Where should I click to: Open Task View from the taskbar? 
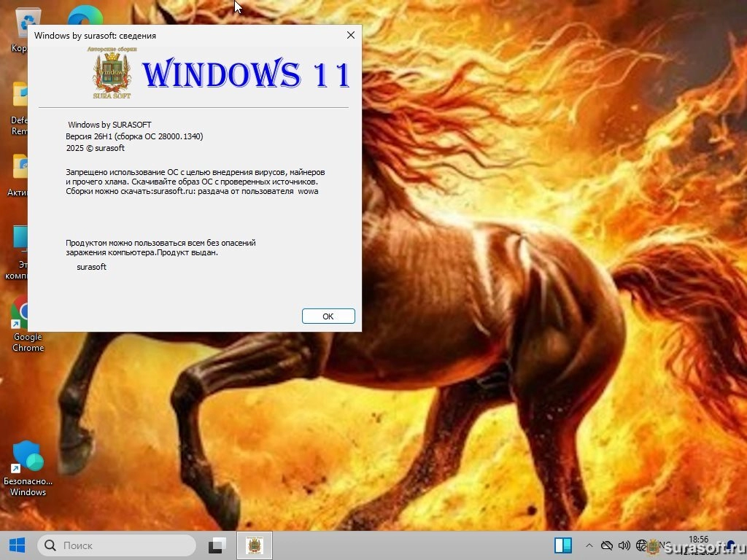(217, 545)
